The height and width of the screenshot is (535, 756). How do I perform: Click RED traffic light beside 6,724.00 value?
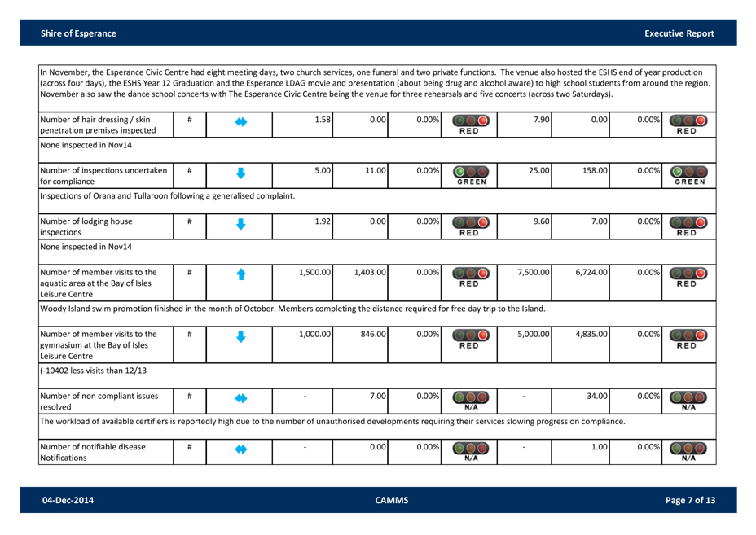688,278
